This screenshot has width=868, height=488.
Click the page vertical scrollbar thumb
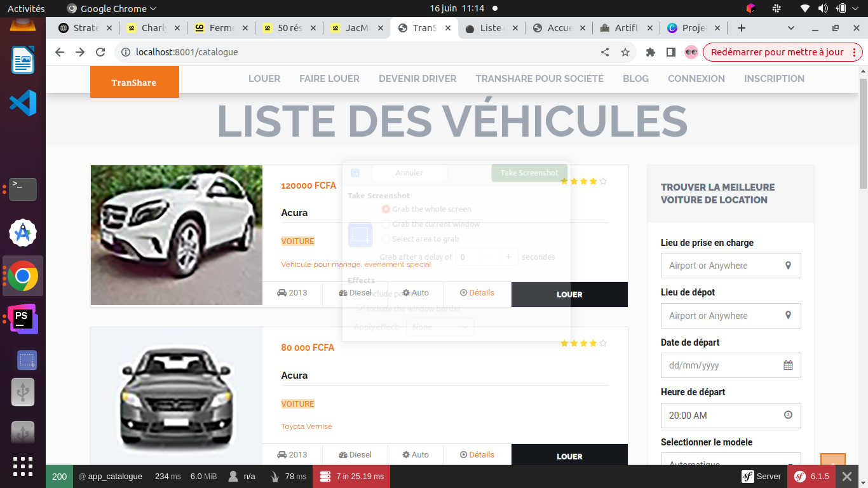(863, 133)
